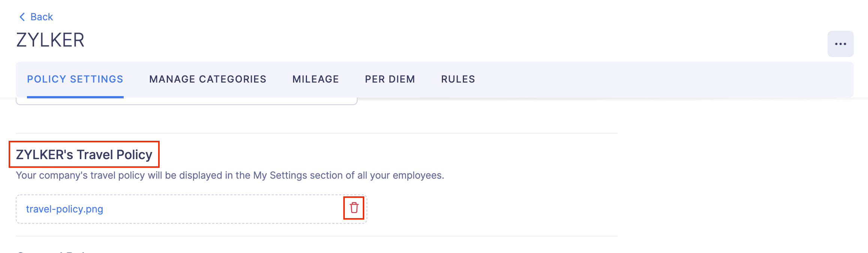
Task: Open the travel-policy.png file link
Action: click(64, 209)
